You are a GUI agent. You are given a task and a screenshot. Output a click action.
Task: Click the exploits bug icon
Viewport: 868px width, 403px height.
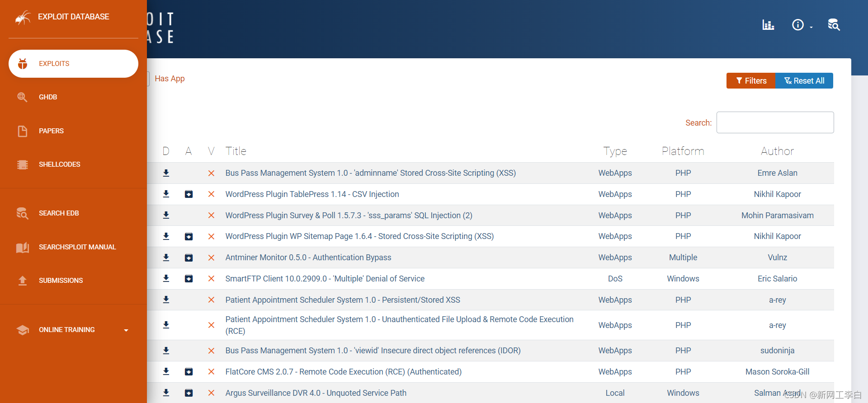[x=23, y=64]
